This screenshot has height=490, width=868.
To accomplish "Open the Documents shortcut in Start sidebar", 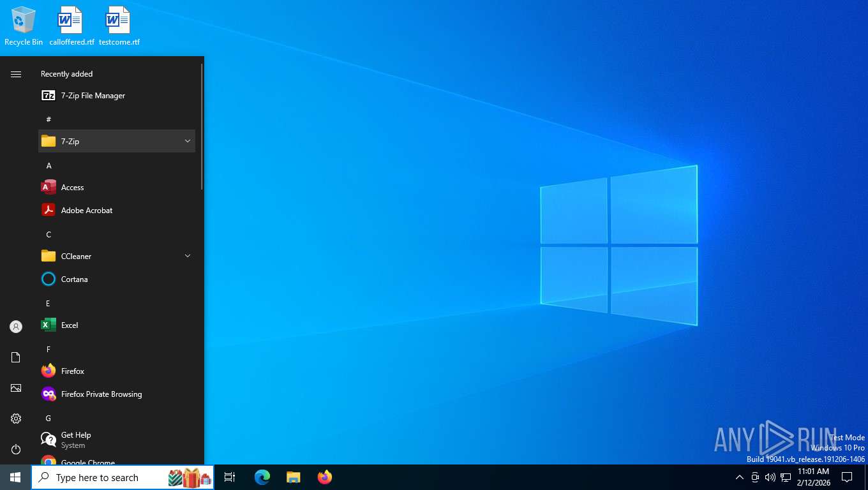I will tap(16, 357).
